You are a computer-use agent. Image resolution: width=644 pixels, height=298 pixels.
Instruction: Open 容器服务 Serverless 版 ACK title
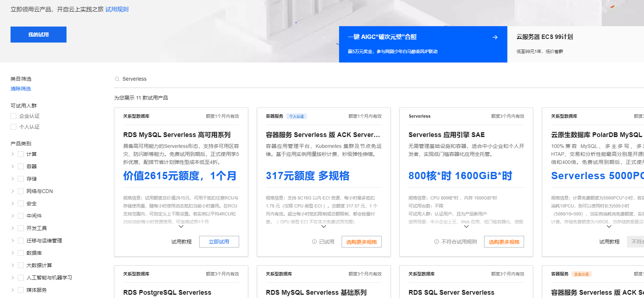(323, 135)
